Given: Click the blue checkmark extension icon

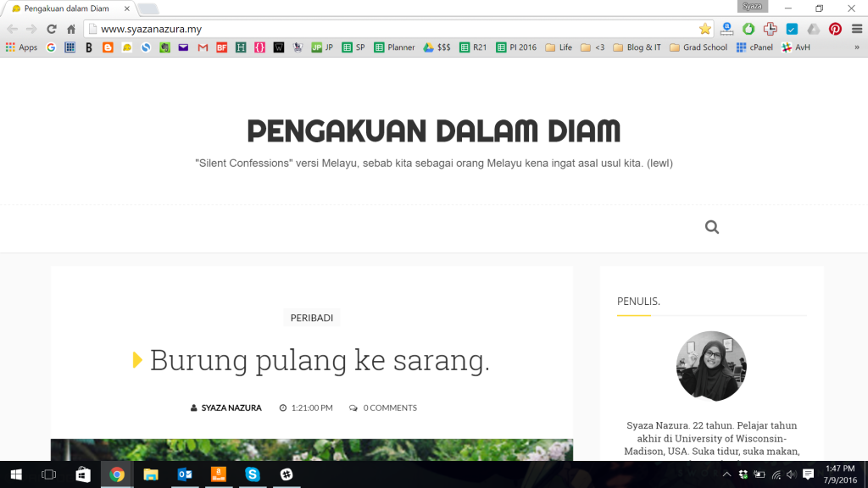Looking at the screenshot, I should tap(792, 29).
